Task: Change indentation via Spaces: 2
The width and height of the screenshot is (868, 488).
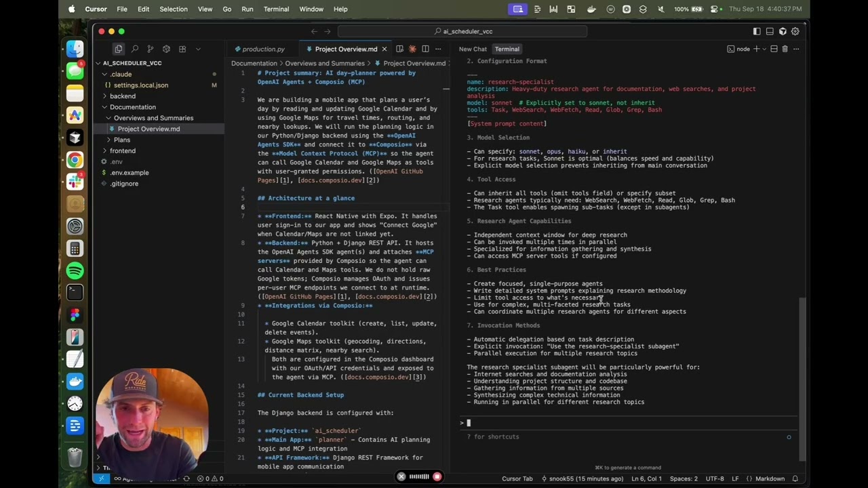Action: tap(684, 479)
